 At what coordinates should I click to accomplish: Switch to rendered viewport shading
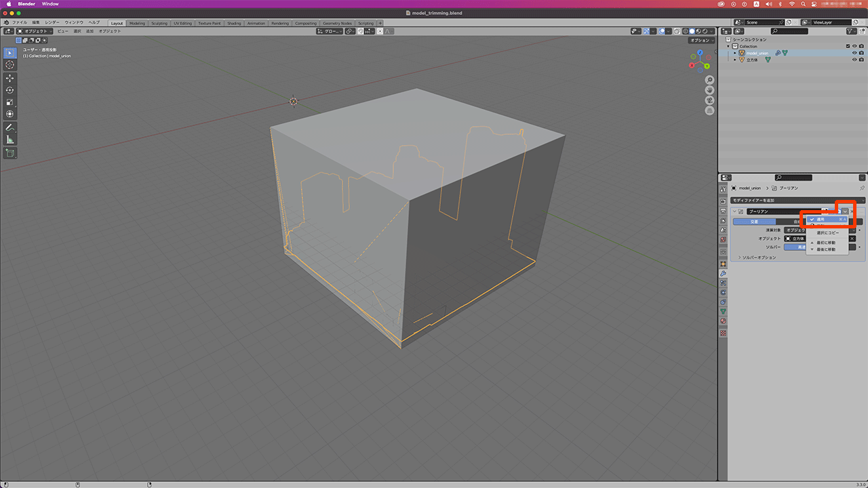(x=705, y=31)
